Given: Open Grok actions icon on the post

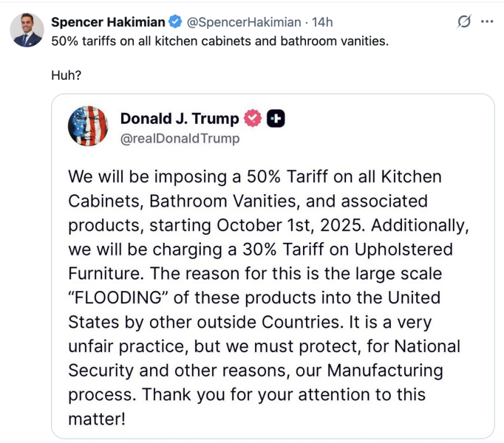Looking at the screenshot, I should (465, 22).
